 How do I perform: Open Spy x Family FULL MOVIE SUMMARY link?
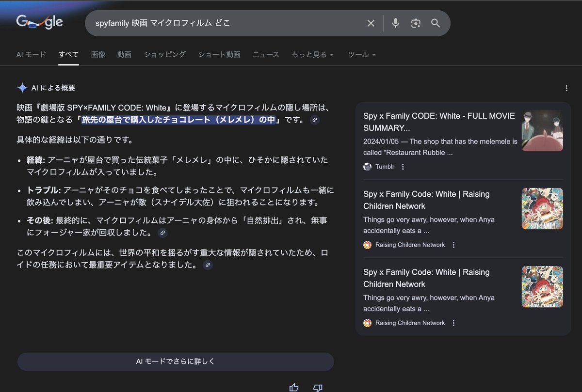(x=411, y=122)
